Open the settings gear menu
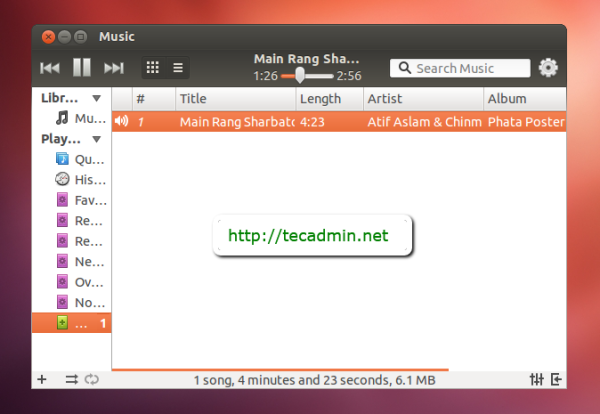This screenshot has width=600, height=414. 548,68
